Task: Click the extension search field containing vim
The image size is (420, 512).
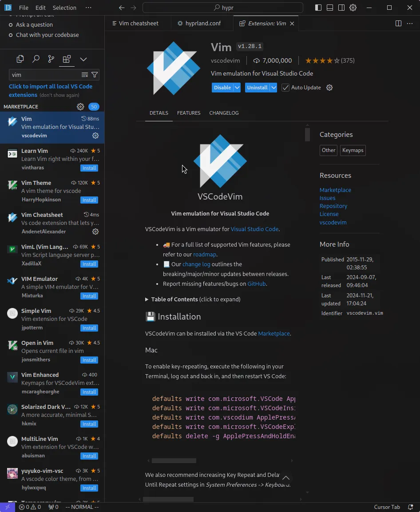Action: [44, 75]
